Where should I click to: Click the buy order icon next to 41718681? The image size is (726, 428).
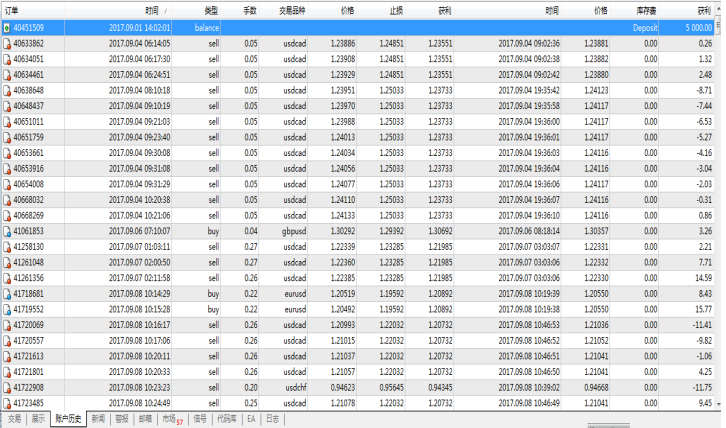coord(7,294)
